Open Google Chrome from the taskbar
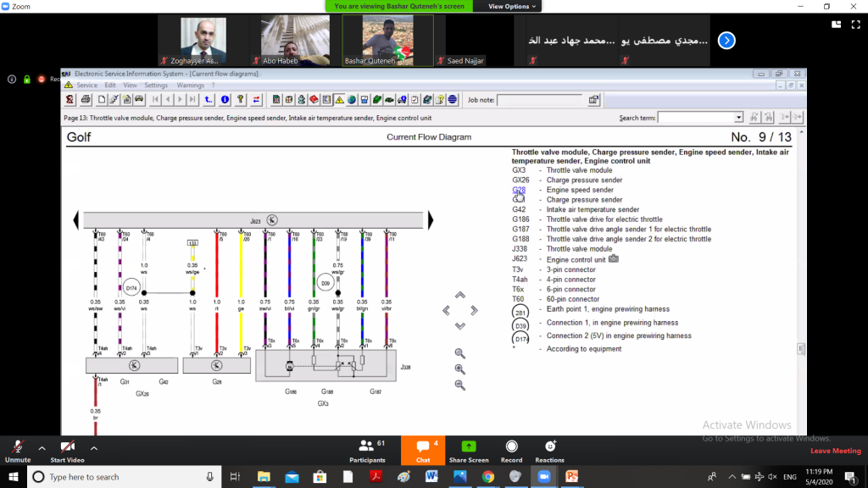Viewport: 868px width, 488px height. [x=487, y=476]
